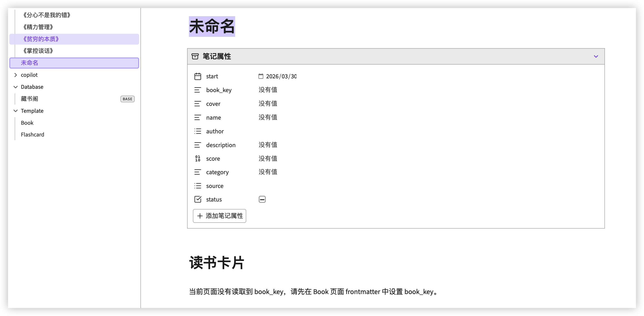
Task: Collapse the Template folder
Action: point(16,111)
